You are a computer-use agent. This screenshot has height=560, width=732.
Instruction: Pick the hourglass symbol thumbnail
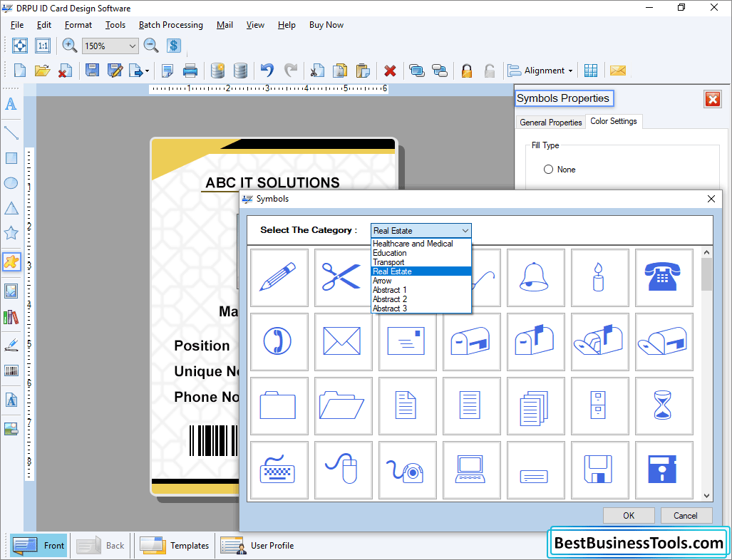click(x=664, y=406)
